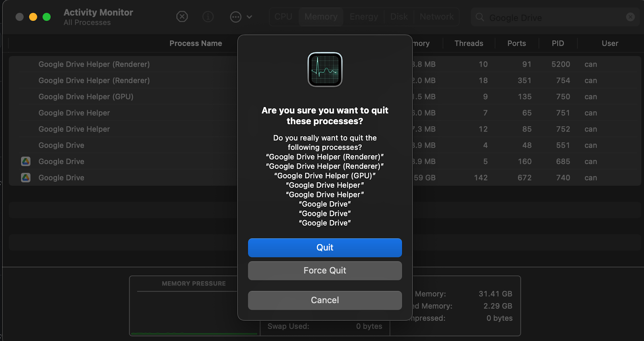This screenshot has width=644, height=341.
Task: Click the Activity Monitor icon in dialog
Action: point(325,69)
